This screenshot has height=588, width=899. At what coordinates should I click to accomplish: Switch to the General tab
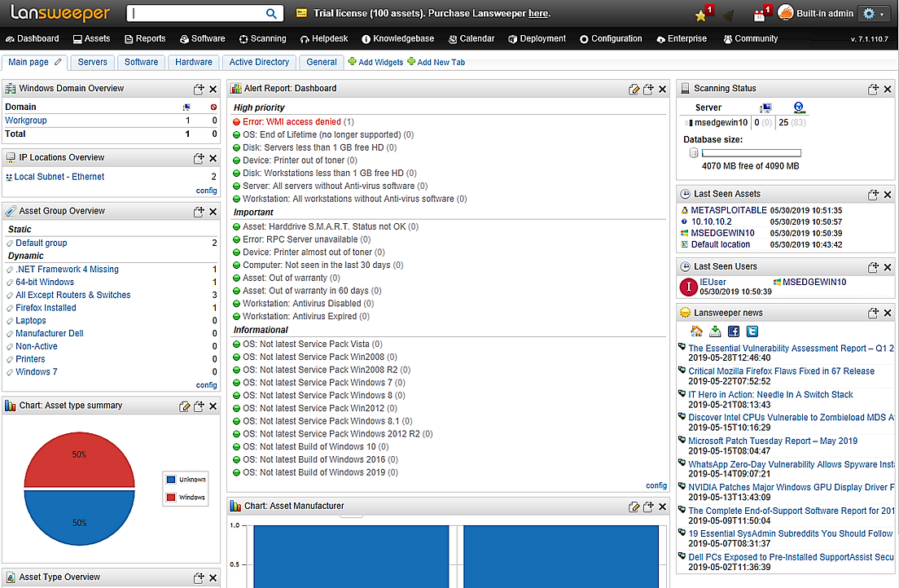pos(322,62)
